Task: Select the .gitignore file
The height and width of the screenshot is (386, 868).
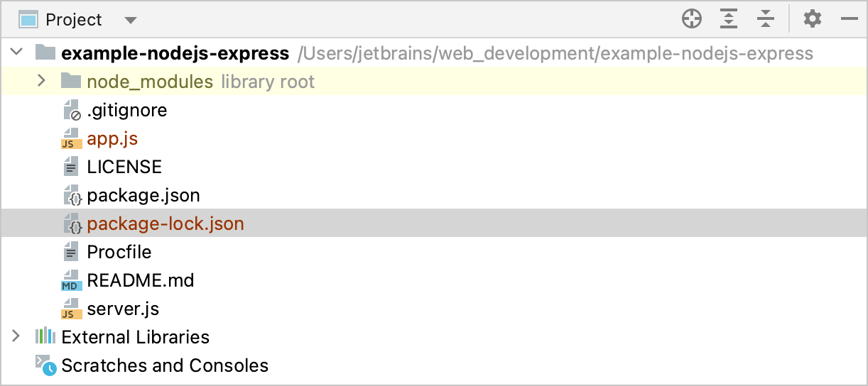Action: pos(126,110)
